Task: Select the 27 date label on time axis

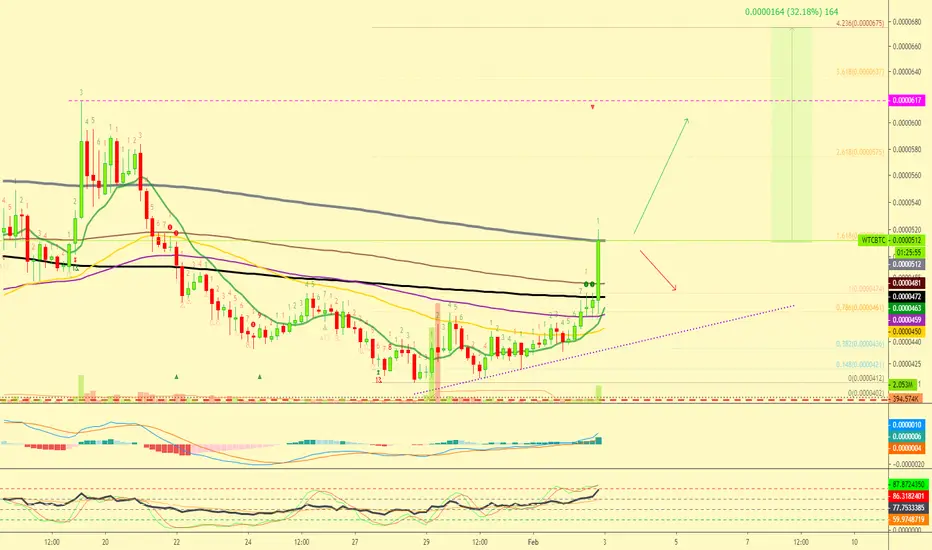Action: [x=355, y=542]
